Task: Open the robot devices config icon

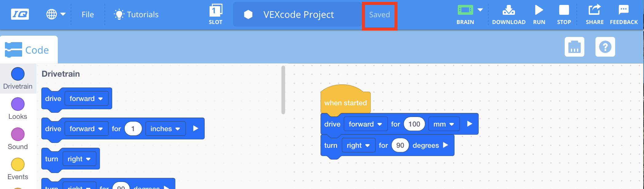Action: [575, 47]
